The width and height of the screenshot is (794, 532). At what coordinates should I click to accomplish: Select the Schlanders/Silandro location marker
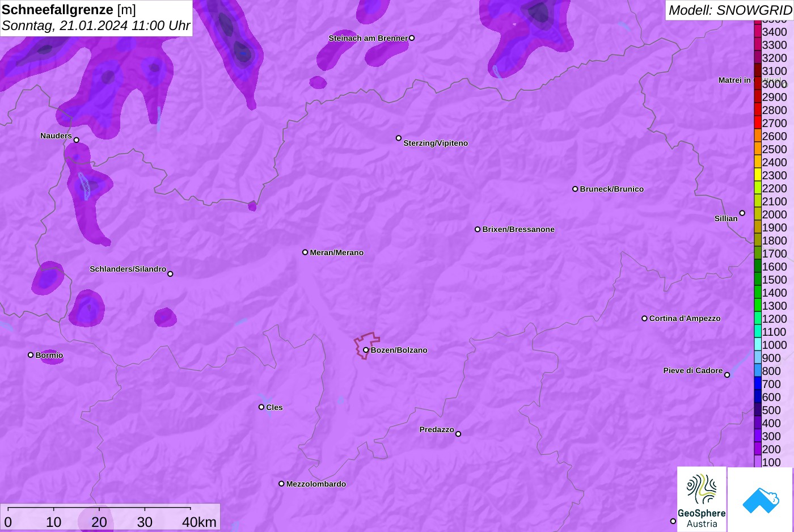[x=170, y=274]
